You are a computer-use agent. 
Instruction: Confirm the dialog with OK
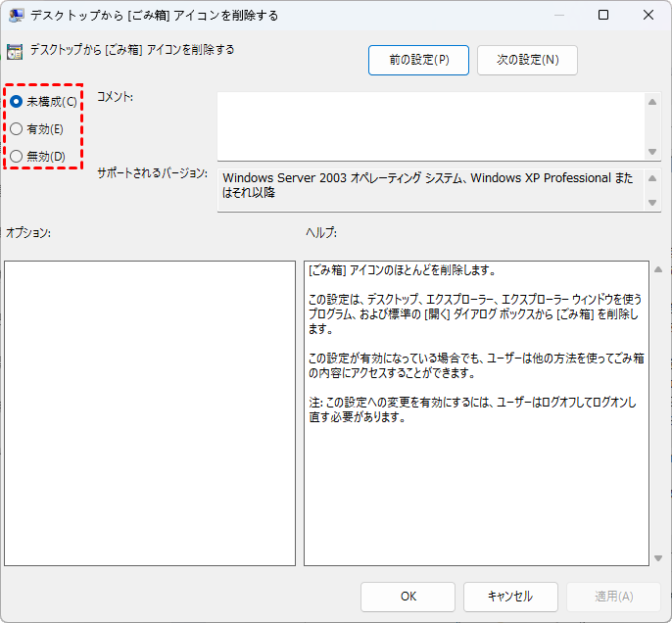point(408,596)
